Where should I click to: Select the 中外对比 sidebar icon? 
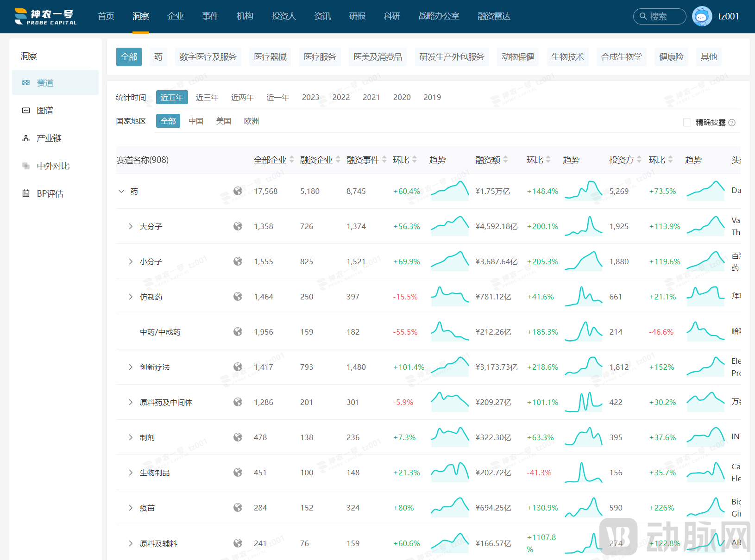[x=26, y=166]
